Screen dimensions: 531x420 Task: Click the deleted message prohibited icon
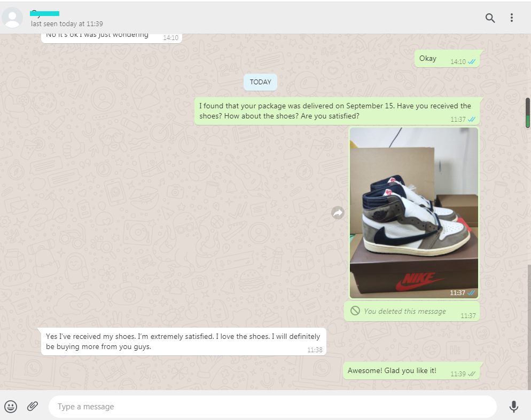tap(355, 311)
